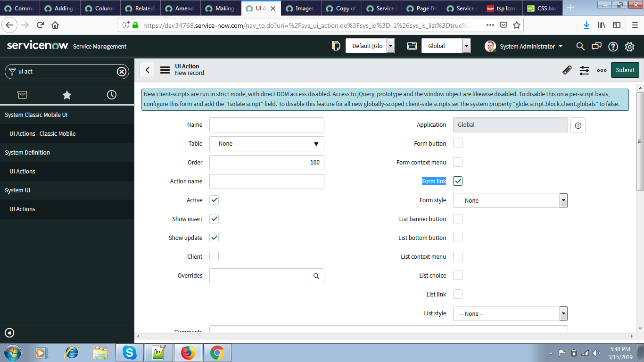Select UI Actions under System Definition
Screen dimensions: 644x362
click(x=22, y=171)
